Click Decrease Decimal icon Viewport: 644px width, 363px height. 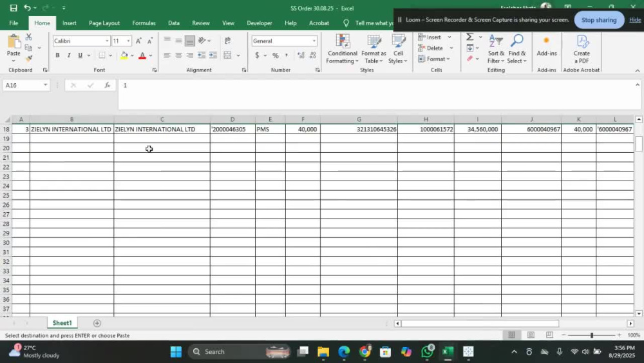point(312,55)
